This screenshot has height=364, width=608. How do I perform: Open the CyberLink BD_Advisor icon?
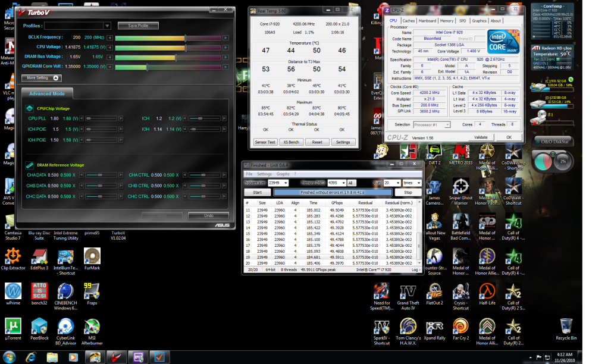pos(65,331)
